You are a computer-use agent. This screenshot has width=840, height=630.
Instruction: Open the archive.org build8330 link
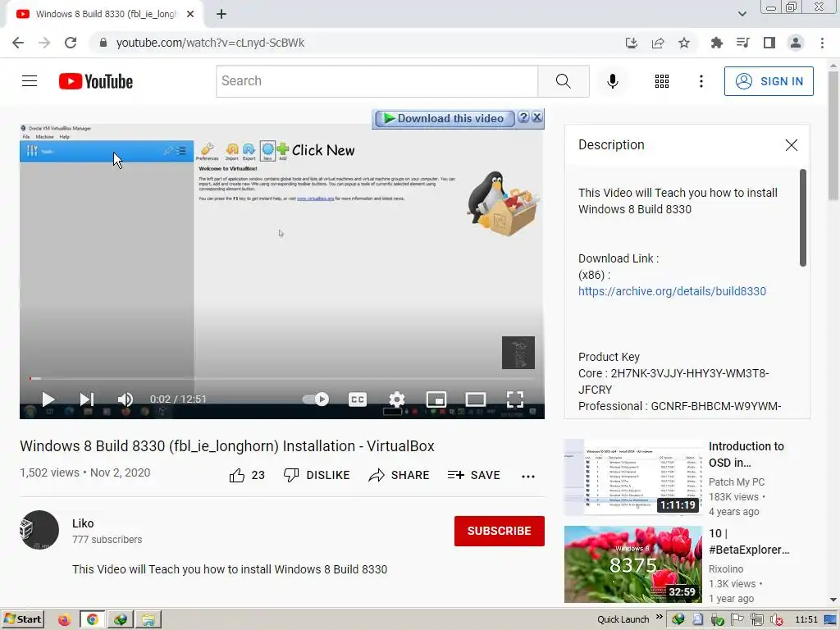click(x=672, y=291)
